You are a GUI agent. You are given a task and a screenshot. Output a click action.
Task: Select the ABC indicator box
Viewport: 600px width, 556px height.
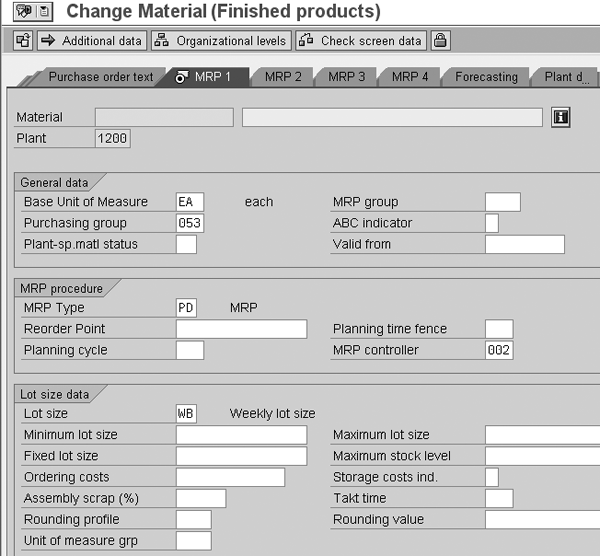point(491,223)
